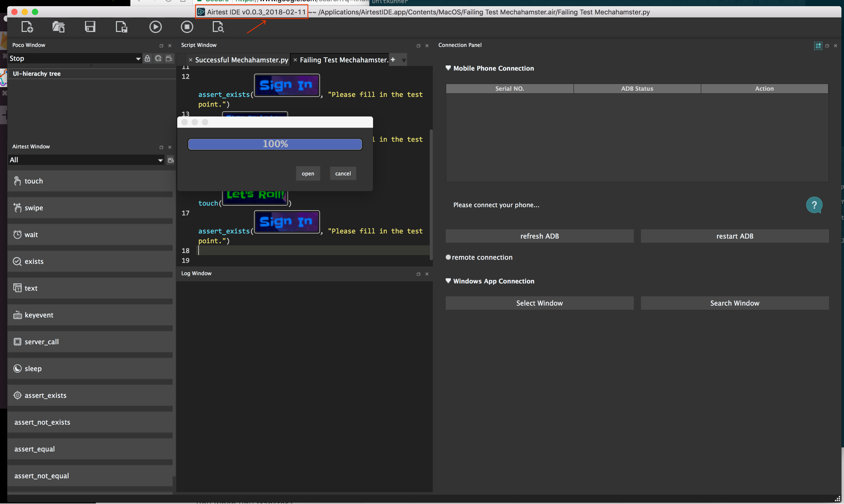Choose the text command
This screenshot has width=844, height=504.
click(x=90, y=288)
